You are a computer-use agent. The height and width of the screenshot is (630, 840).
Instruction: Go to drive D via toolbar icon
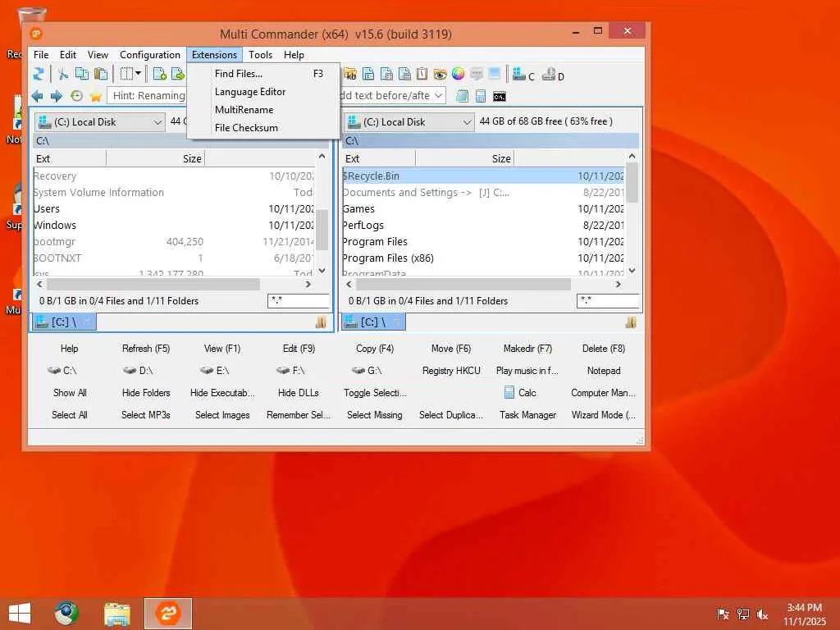[x=553, y=75]
